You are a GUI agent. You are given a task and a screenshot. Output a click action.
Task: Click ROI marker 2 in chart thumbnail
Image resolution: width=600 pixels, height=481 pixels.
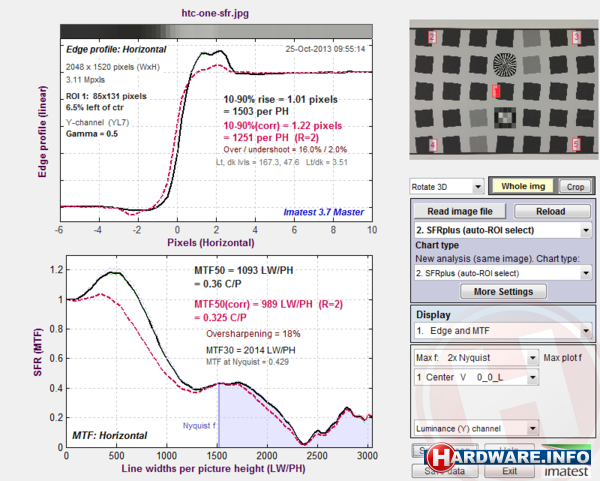tap(432, 37)
